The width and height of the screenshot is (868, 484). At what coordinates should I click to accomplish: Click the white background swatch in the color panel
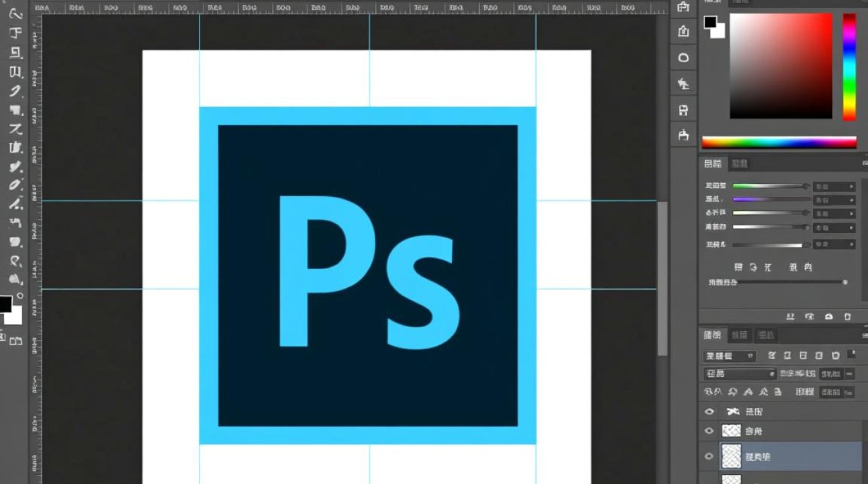721,34
